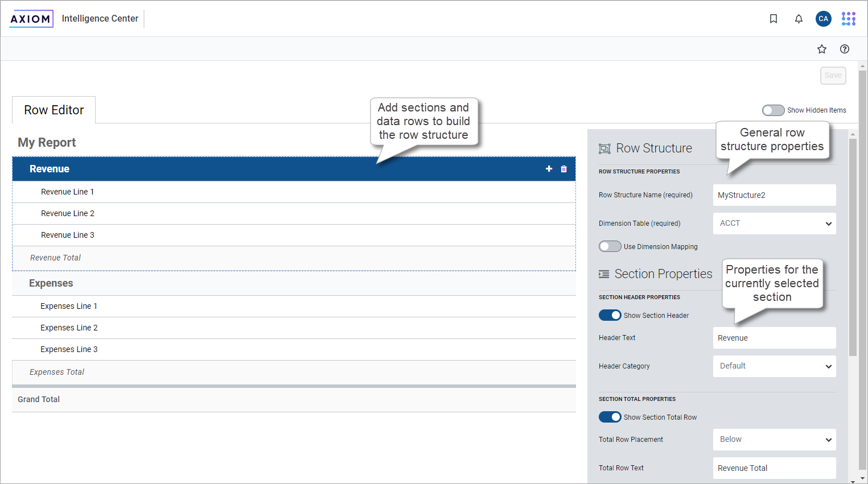Open the app launcher grid icon
The height and width of the screenshot is (484, 868).
(848, 19)
